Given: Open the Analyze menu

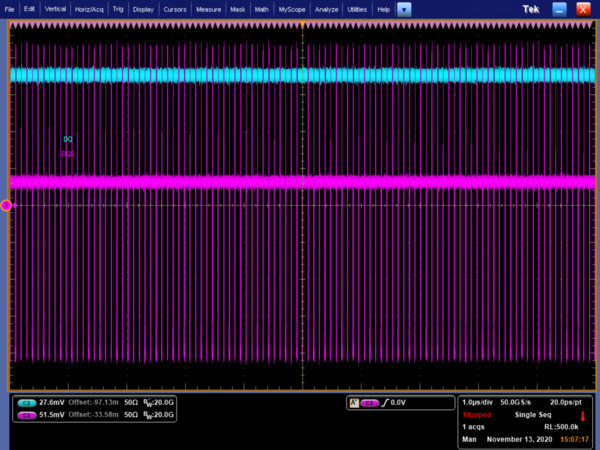Looking at the screenshot, I should point(326,9).
